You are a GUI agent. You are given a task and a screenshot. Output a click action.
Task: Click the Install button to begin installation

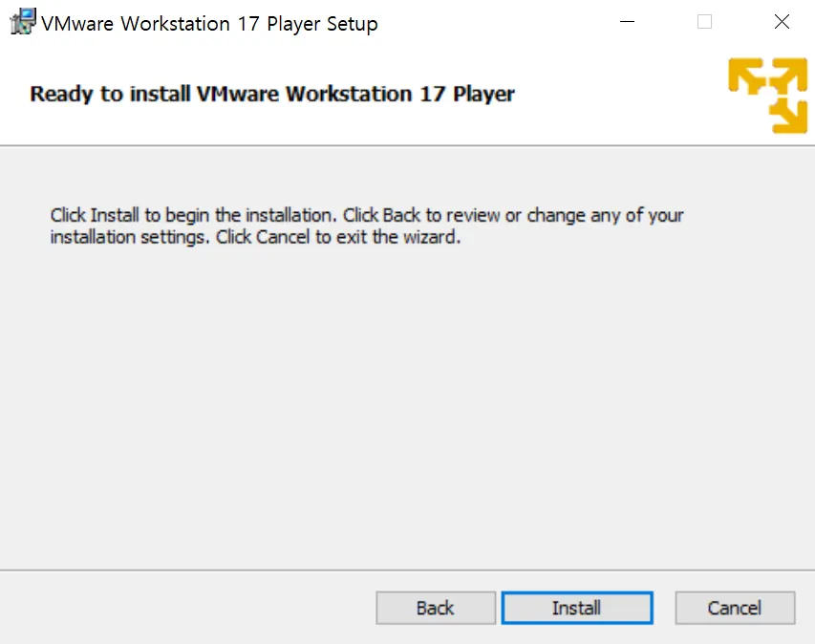point(577,608)
